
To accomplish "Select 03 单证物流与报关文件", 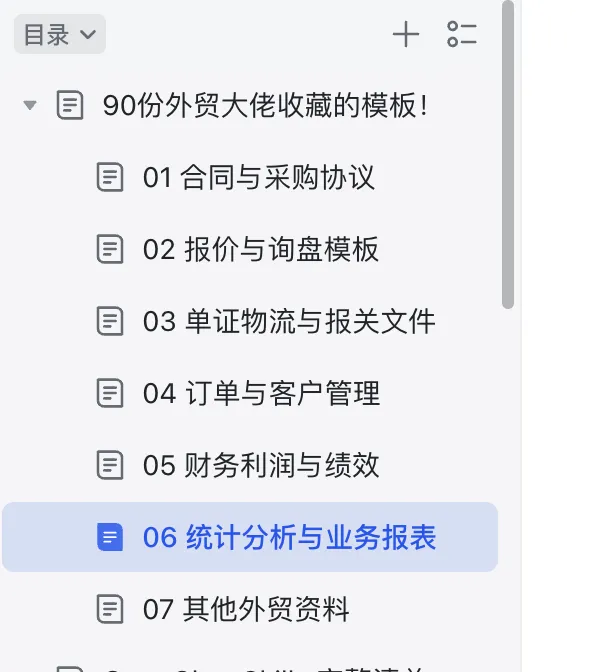I will pos(289,321).
